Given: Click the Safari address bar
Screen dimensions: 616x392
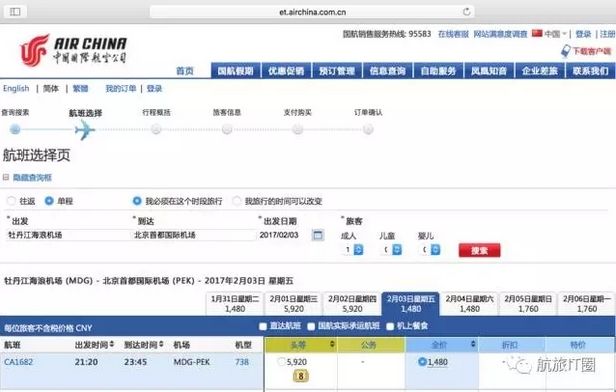Looking at the screenshot, I should (x=312, y=12).
